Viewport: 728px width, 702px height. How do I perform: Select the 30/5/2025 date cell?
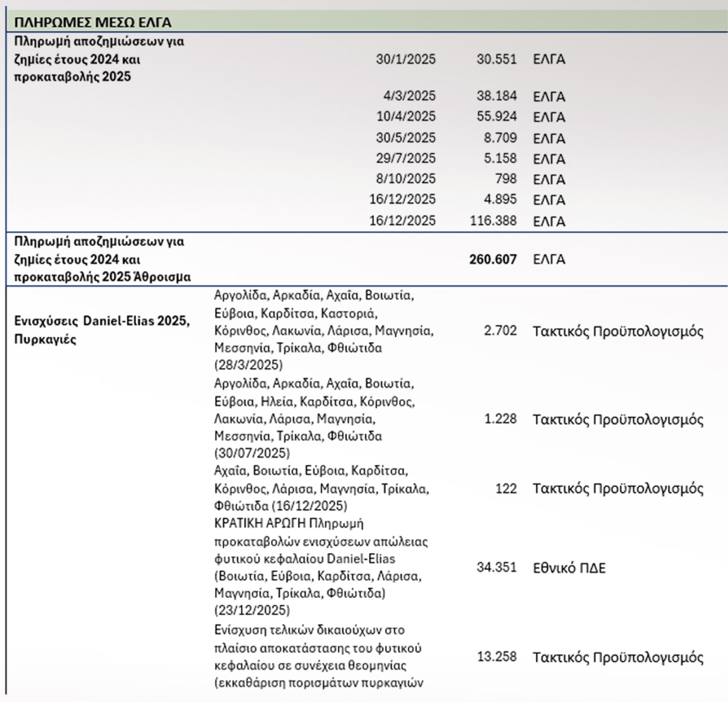pos(405,138)
